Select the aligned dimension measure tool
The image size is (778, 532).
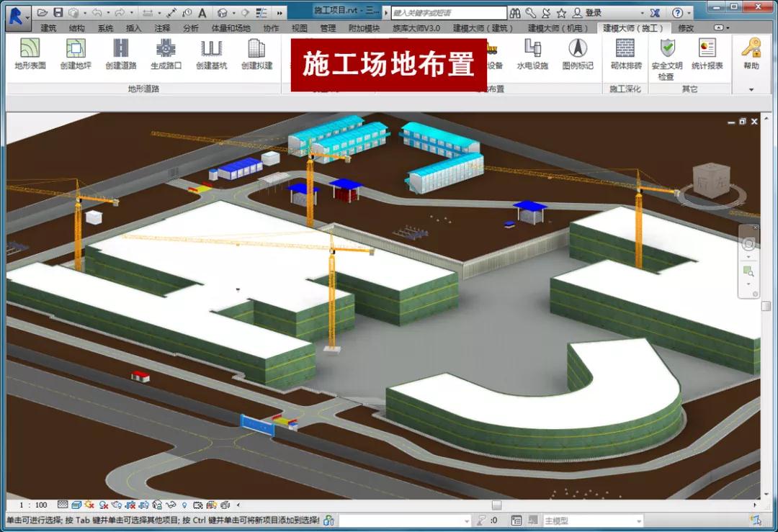tap(171, 13)
